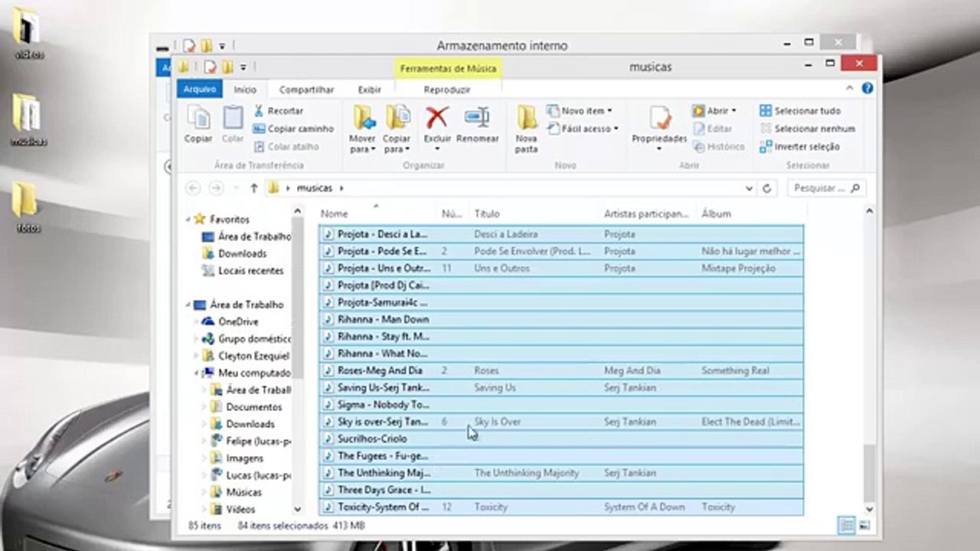
Task: Sort by Artistas participantes column header
Action: (648, 214)
